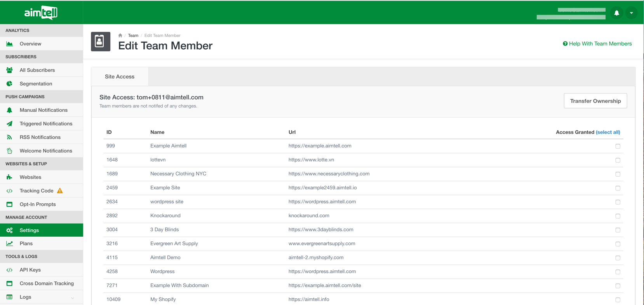644x305 pixels.
Task: Open Help With Team Members link
Action: point(597,44)
